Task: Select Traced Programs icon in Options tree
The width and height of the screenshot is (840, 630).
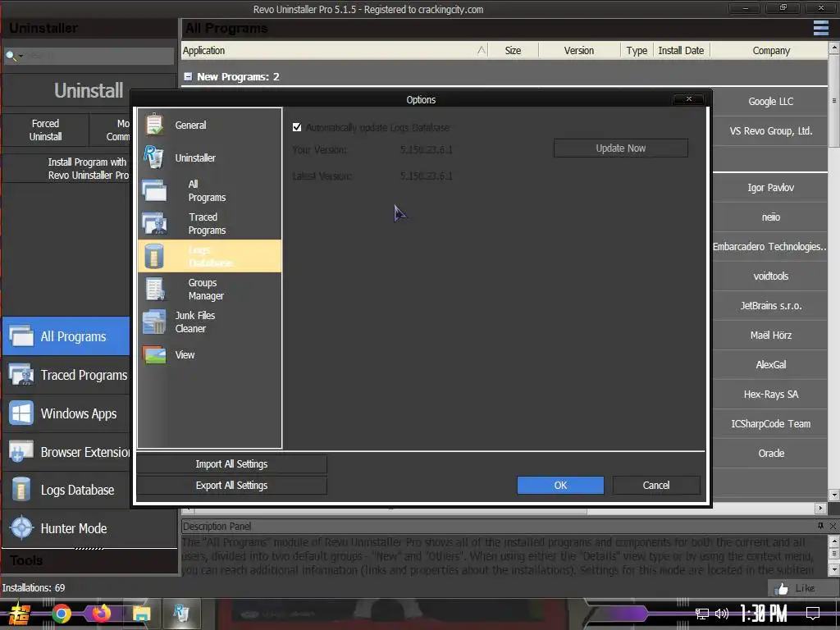Action: point(154,223)
